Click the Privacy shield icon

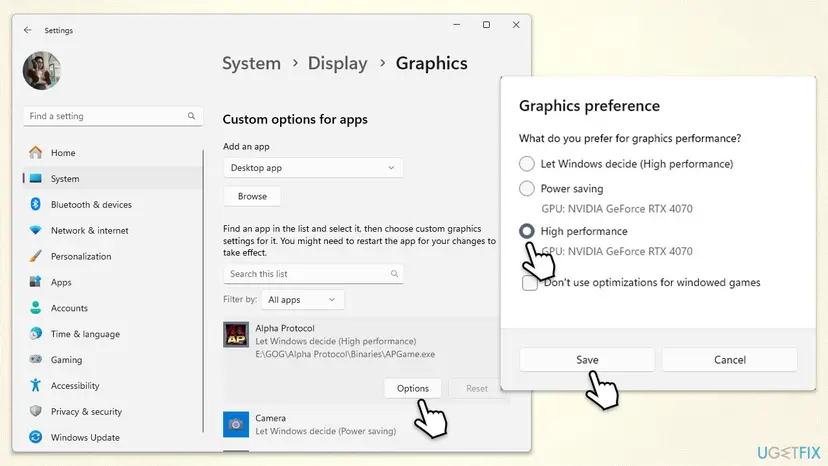coord(35,411)
